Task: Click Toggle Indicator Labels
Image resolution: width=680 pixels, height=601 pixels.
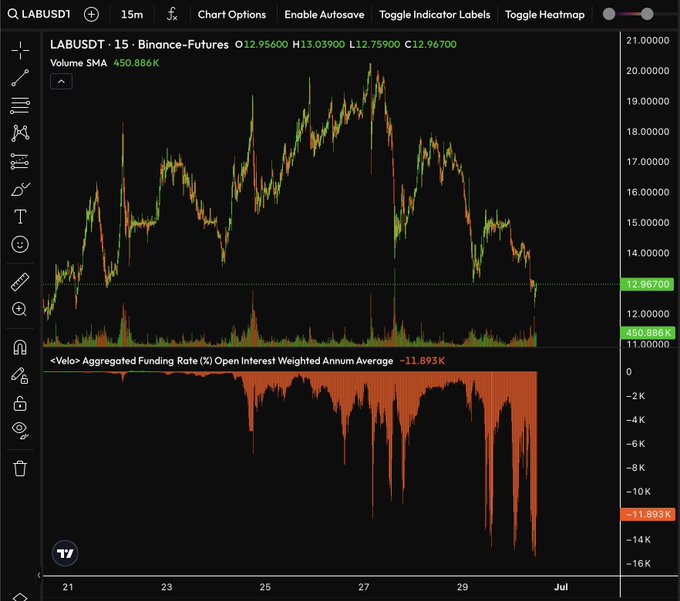Action: [x=434, y=14]
